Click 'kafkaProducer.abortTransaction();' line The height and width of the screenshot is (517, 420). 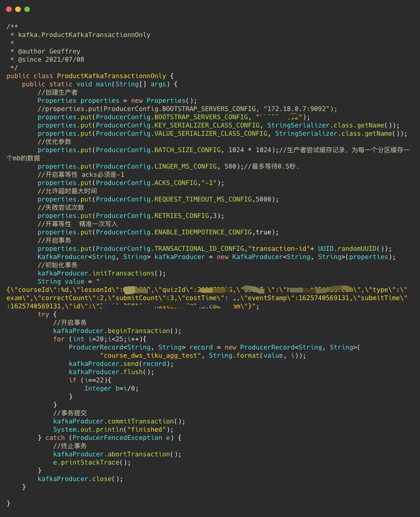point(117,454)
